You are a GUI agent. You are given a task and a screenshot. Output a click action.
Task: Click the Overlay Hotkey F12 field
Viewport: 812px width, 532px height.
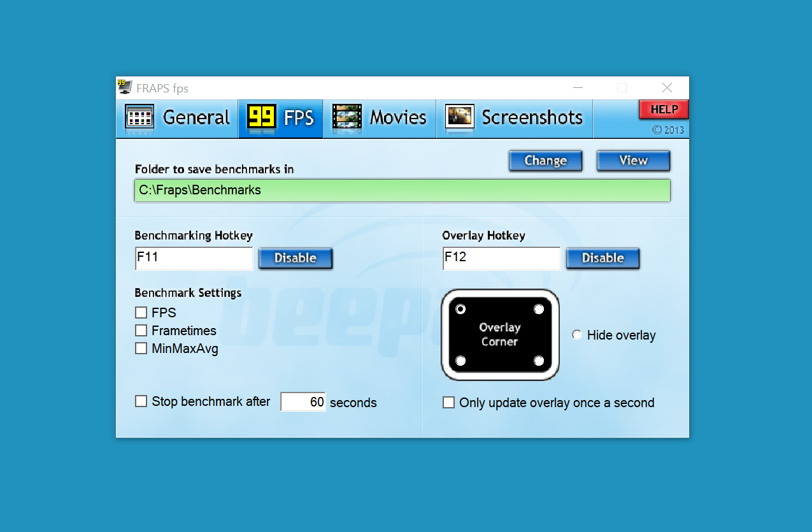point(501,259)
